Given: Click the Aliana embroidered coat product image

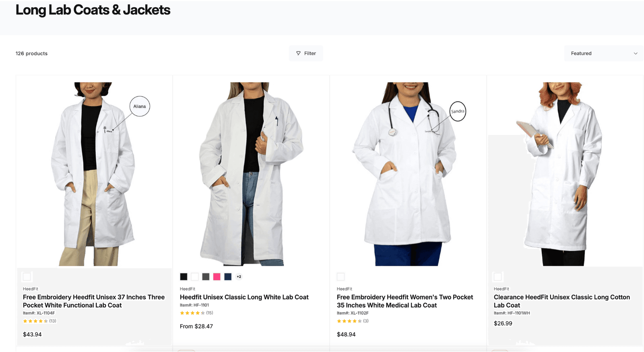Looking at the screenshot, I should coord(94,173).
